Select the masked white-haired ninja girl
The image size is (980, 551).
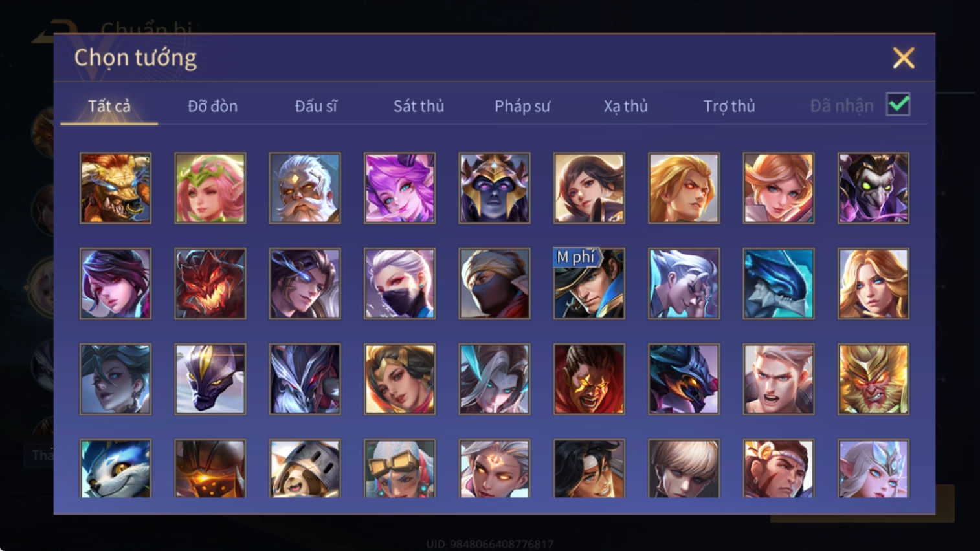click(x=399, y=283)
